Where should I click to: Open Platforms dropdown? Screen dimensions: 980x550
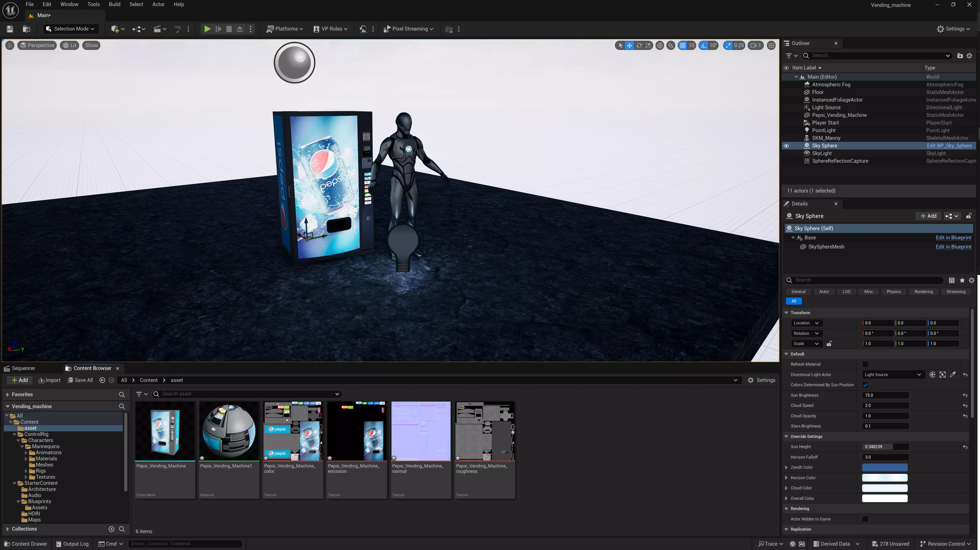(285, 29)
